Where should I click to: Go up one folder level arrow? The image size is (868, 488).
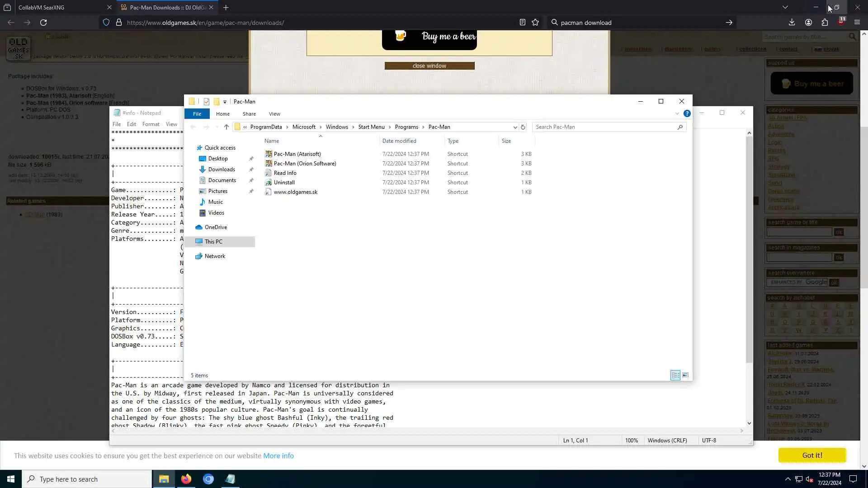(226, 127)
